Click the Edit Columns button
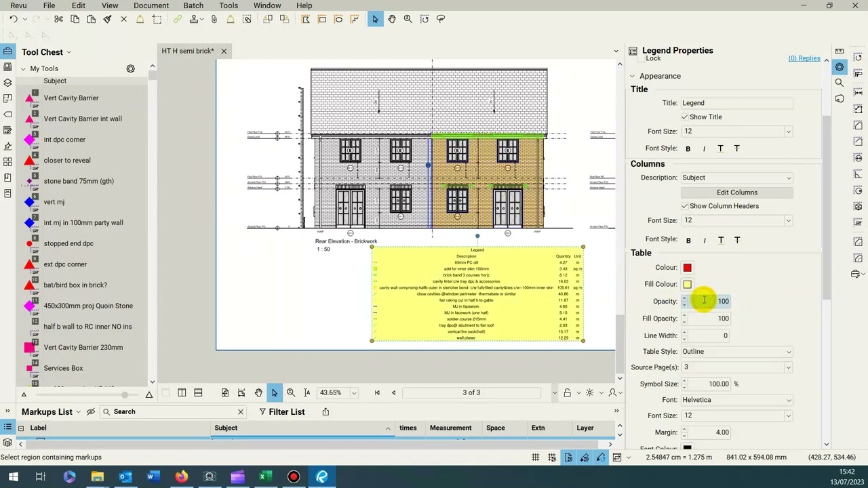The width and height of the screenshot is (868, 488). coord(737,192)
